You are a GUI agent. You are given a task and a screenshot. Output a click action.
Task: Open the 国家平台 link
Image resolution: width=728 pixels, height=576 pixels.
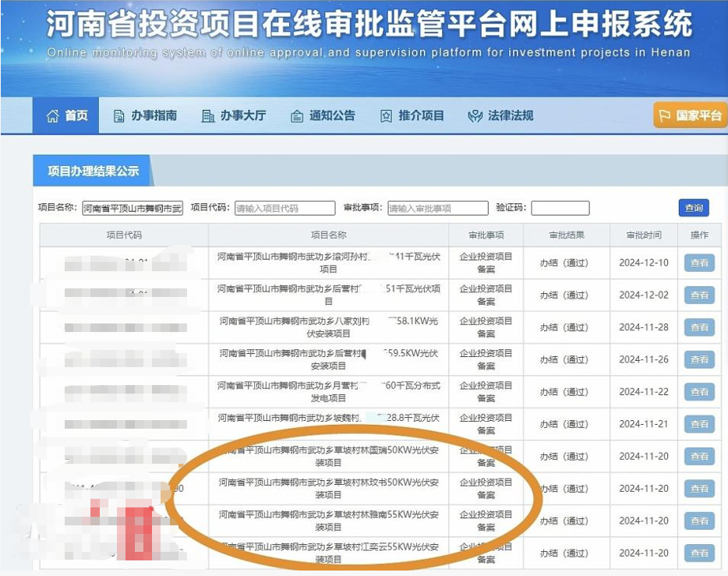coord(689,114)
